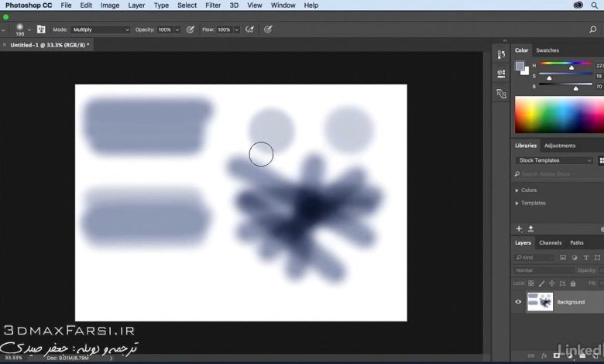Select the Background layer thumbnail
Screen dimensions: 604x364
tap(540, 301)
